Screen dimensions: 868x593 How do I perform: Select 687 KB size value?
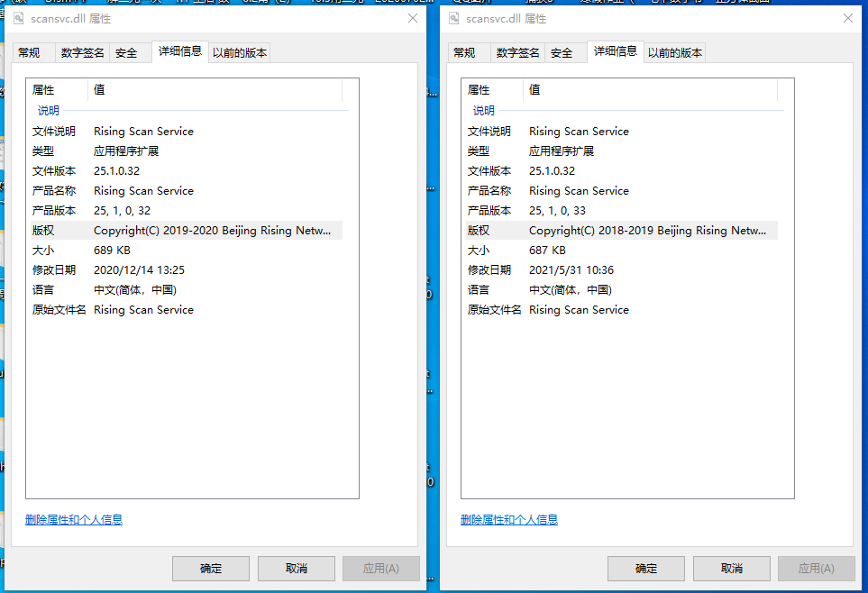547,251
